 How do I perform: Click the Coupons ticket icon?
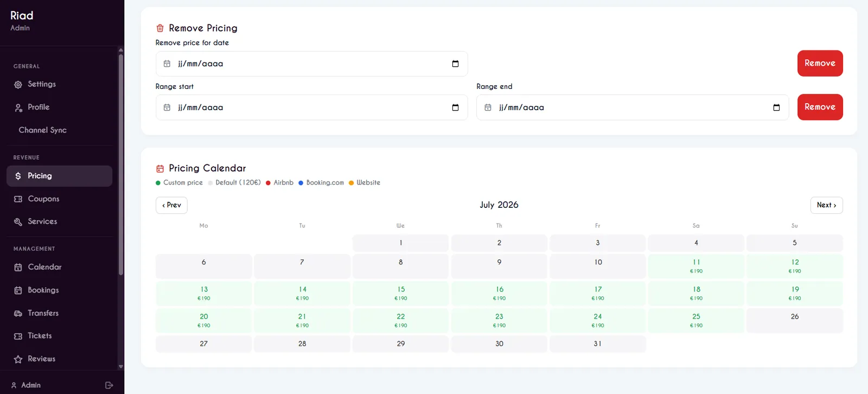click(x=18, y=199)
